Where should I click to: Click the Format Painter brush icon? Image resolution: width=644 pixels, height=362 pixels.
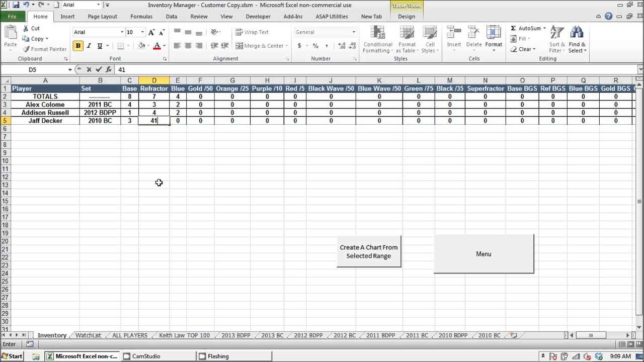click(26, 49)
